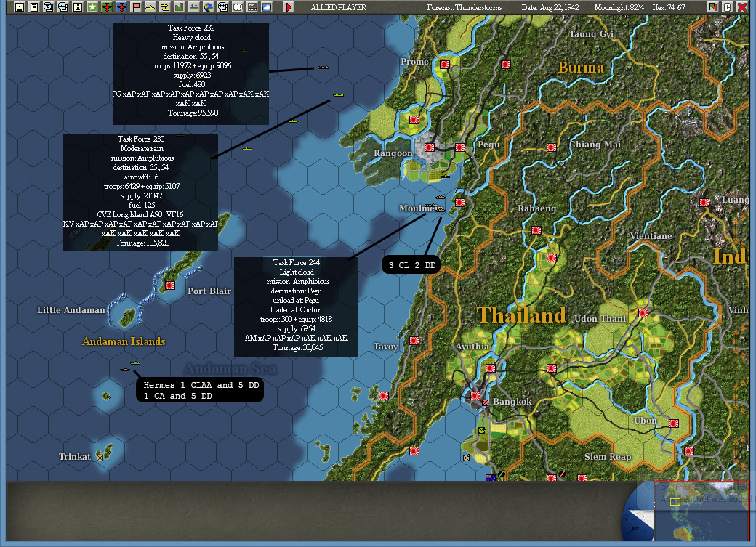Select the Ubon base flag marker
This screenshot has height=547, width=756.
(674, 423)
